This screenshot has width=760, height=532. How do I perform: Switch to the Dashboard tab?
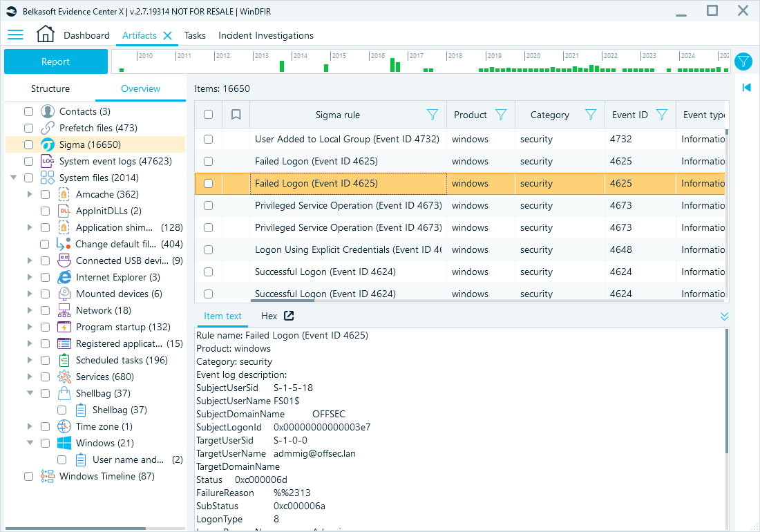coord(87,35)
